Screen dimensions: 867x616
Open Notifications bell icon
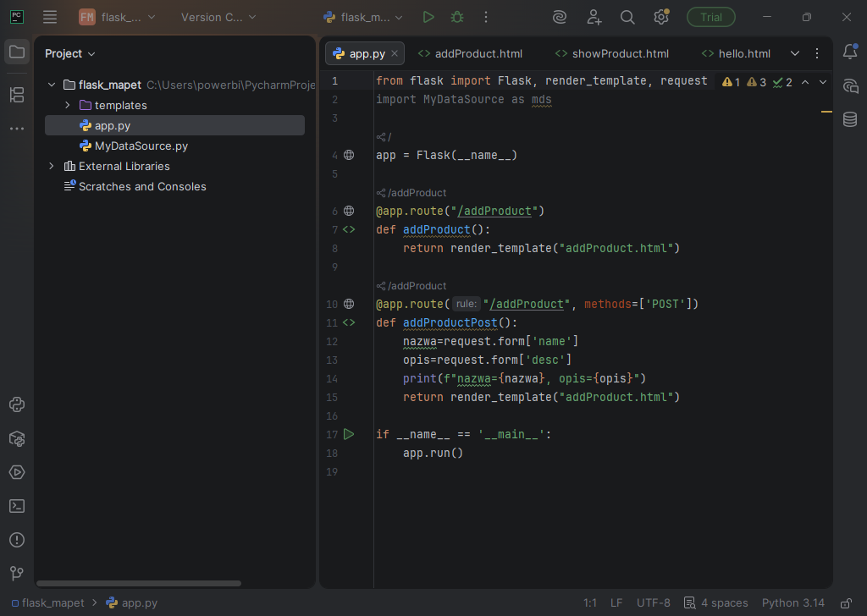pos(850,52)
